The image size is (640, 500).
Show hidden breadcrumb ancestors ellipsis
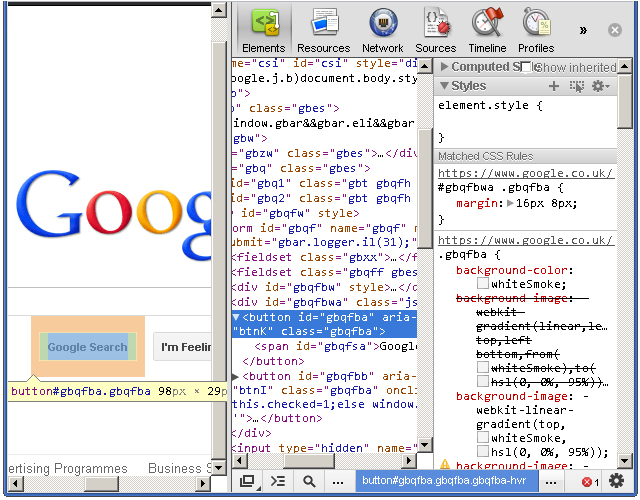click(338, 482)
